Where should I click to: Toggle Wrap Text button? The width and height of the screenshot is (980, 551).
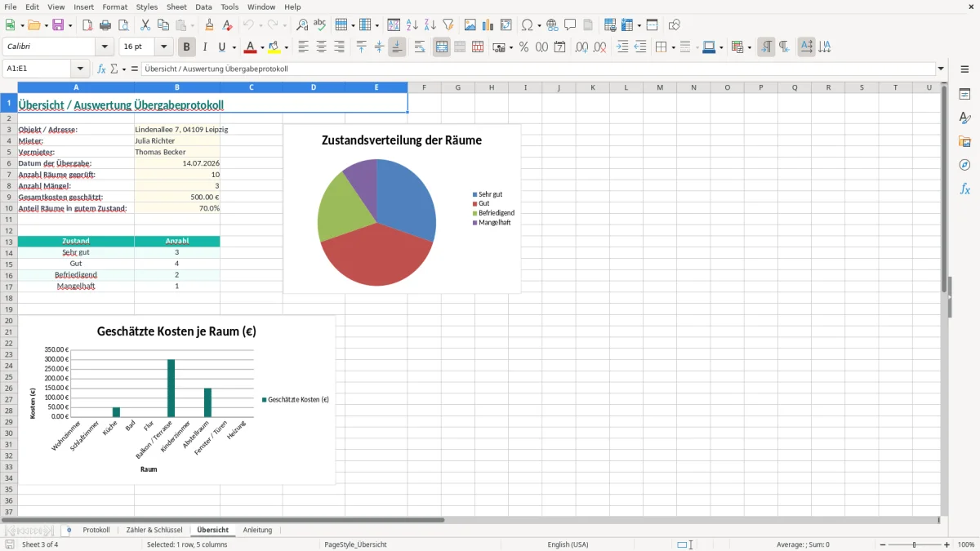click(x=419, y=47)
